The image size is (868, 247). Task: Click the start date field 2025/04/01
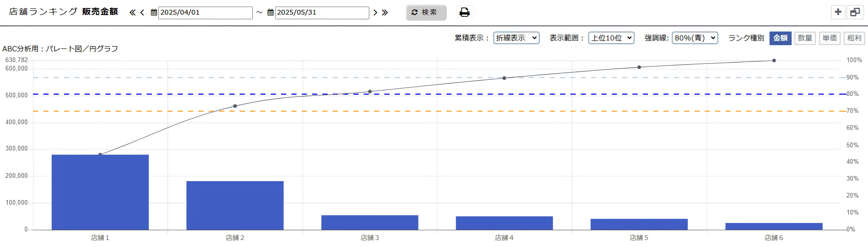tap(205, 13)
